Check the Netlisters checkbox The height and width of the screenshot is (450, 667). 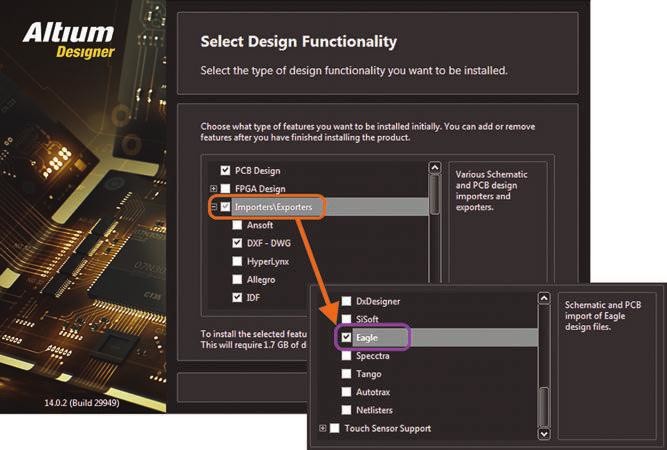[346, 410]
